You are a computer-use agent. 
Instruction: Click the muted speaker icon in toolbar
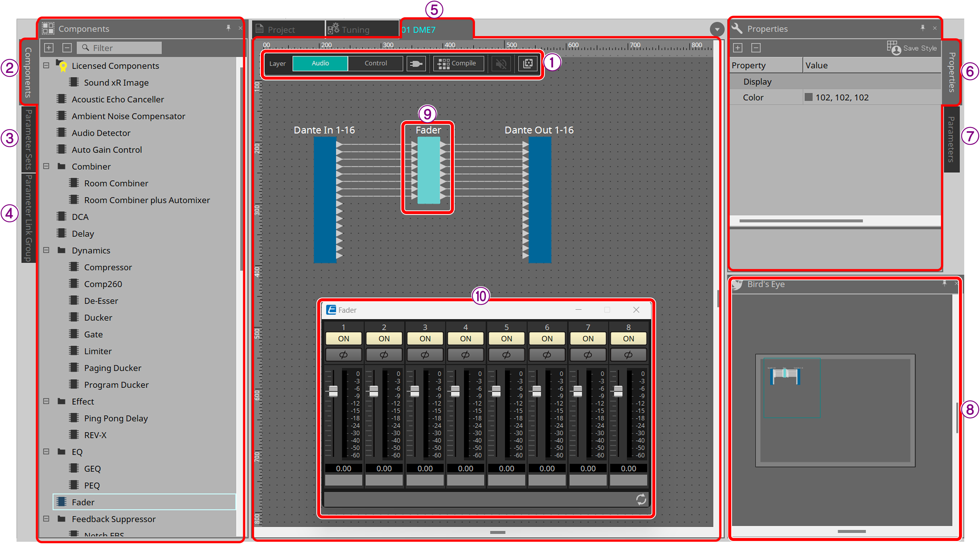click(501, 63)
